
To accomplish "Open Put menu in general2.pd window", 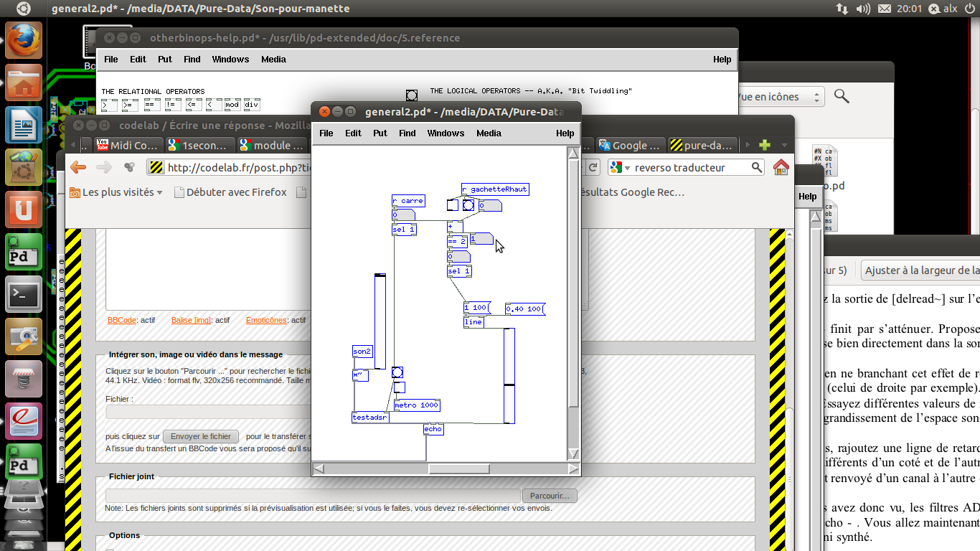I will point(380,133).
